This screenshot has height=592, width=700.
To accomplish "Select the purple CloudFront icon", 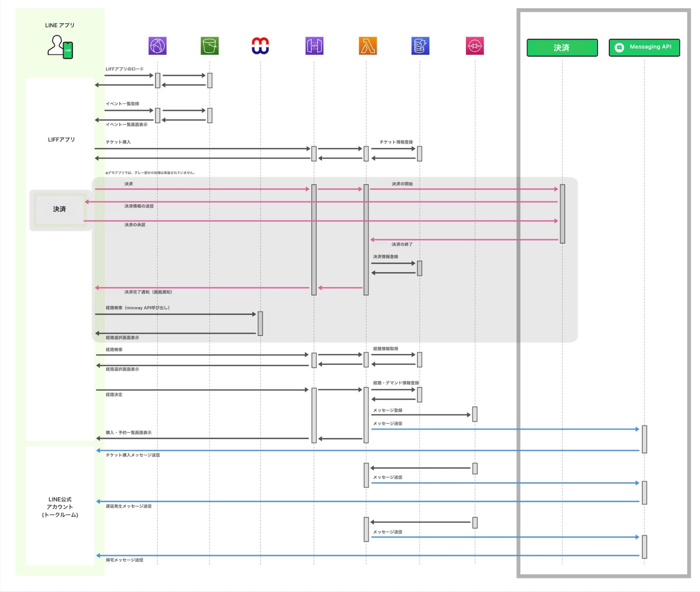I will coord(157,46).
